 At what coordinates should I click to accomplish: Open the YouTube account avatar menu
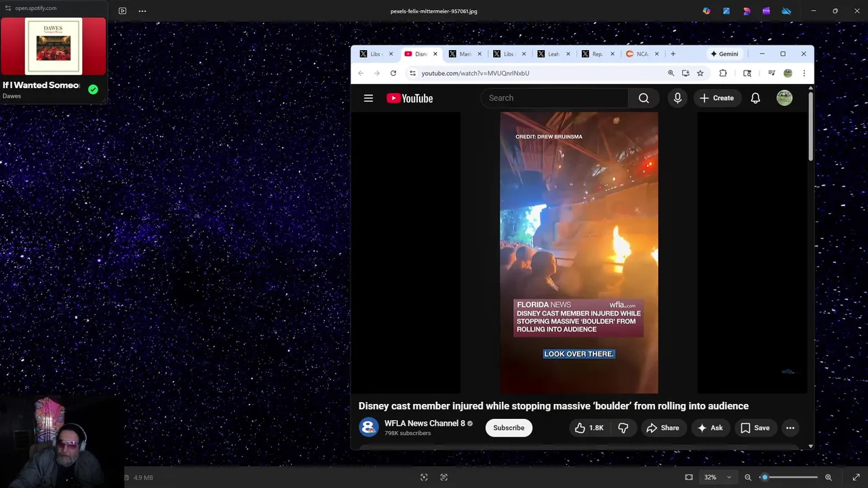pyautogui.click(x=785, y=98)
